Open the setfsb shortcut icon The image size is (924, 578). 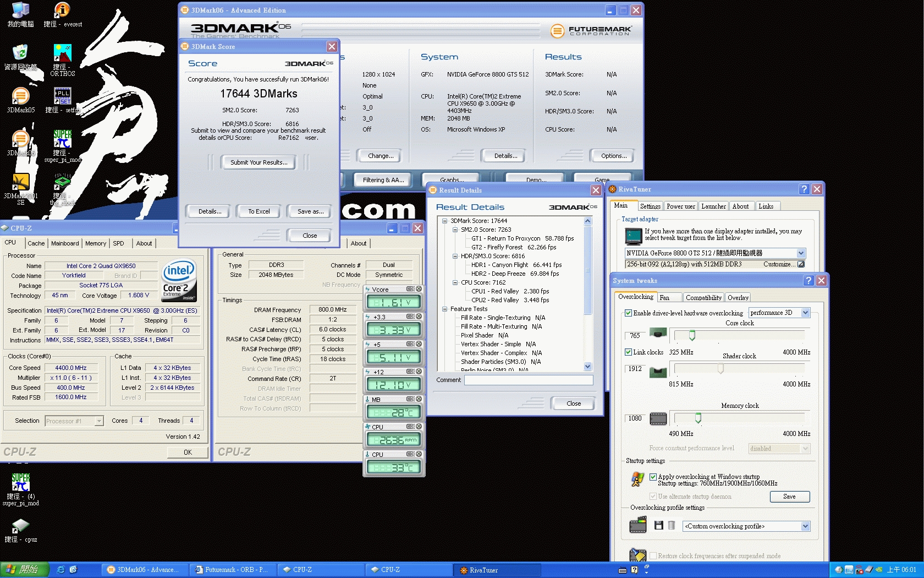pos(62,100)
